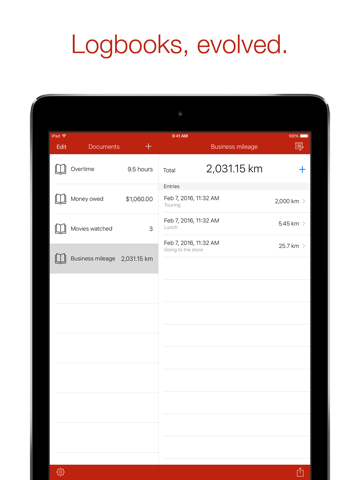Select the Going to the store entry
The image size is (360, 480).
(235, 246)
